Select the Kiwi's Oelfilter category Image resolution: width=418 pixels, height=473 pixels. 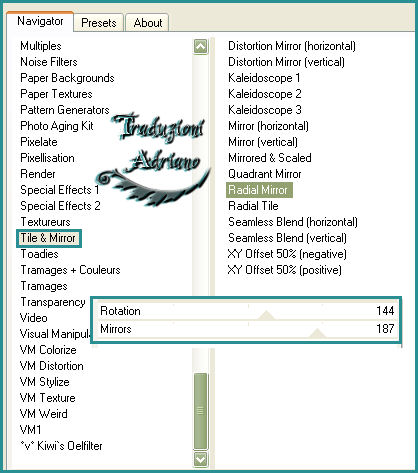[61, 446]
